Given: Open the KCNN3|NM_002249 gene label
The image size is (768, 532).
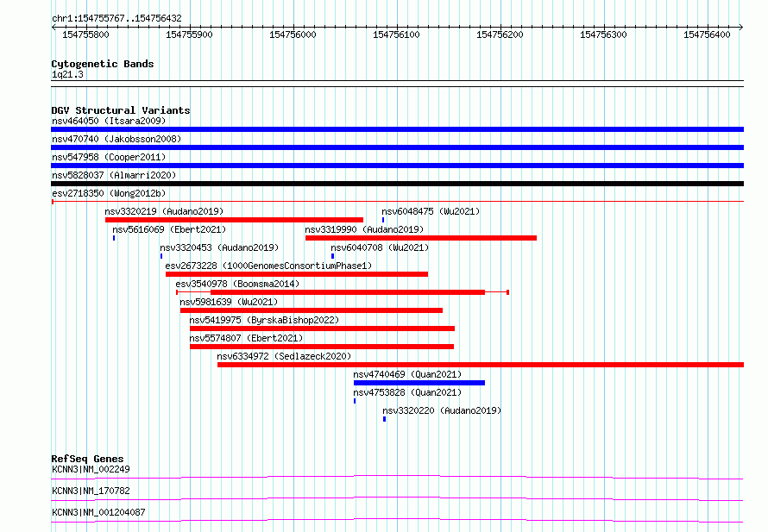Looking at the screenshot, I should pos(91,469).
